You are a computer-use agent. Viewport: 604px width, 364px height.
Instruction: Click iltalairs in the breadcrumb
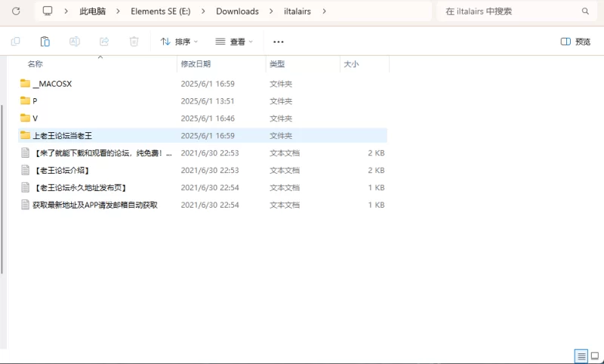[297, 11]
